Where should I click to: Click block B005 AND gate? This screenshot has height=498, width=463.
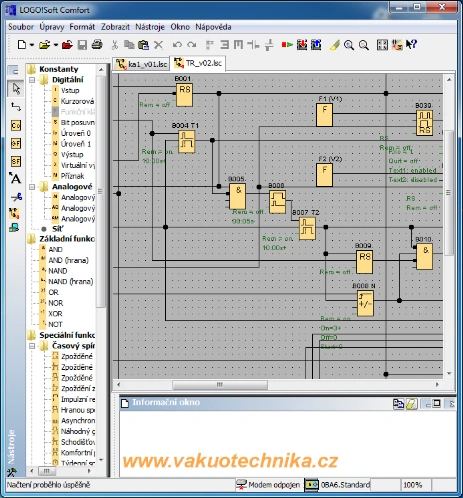(238, 196)
